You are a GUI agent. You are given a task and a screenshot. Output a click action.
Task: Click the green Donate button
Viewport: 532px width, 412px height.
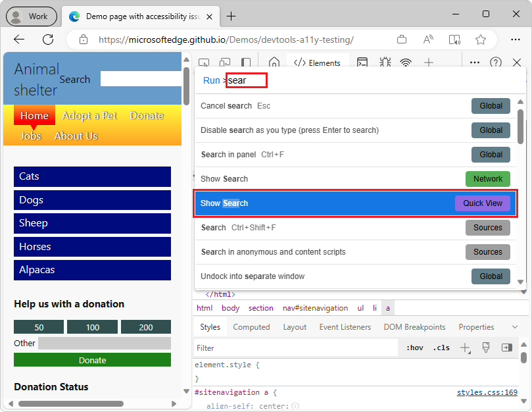point(92,360)
